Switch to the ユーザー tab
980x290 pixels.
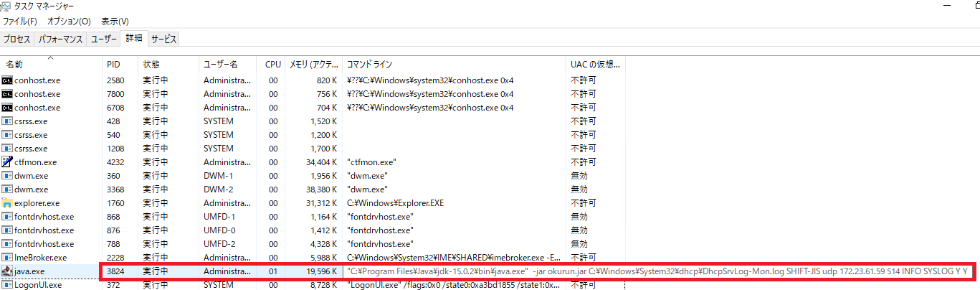coord(104,39)
